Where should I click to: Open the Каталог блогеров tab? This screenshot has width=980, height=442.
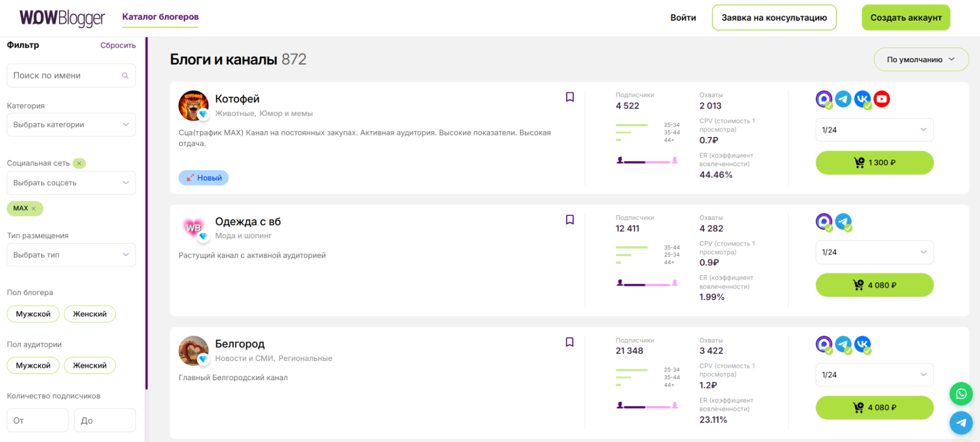[x=160, y=17]
